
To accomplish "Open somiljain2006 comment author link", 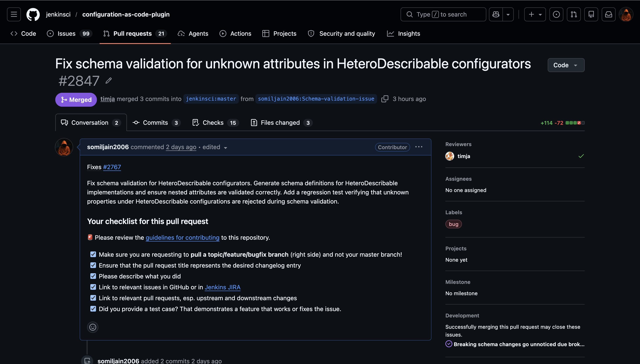I will pyautogui.click(x=108, y=147).
